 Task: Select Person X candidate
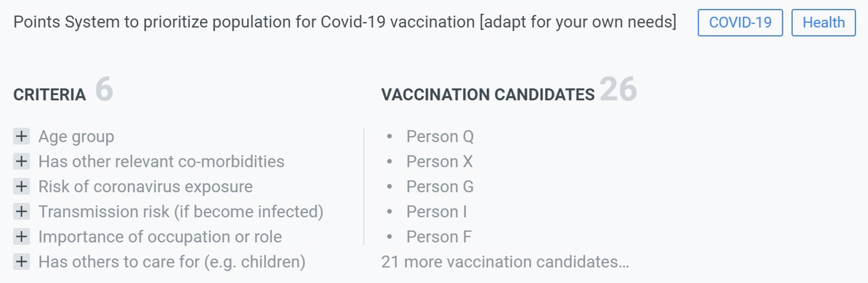click(x=439, y=161)
